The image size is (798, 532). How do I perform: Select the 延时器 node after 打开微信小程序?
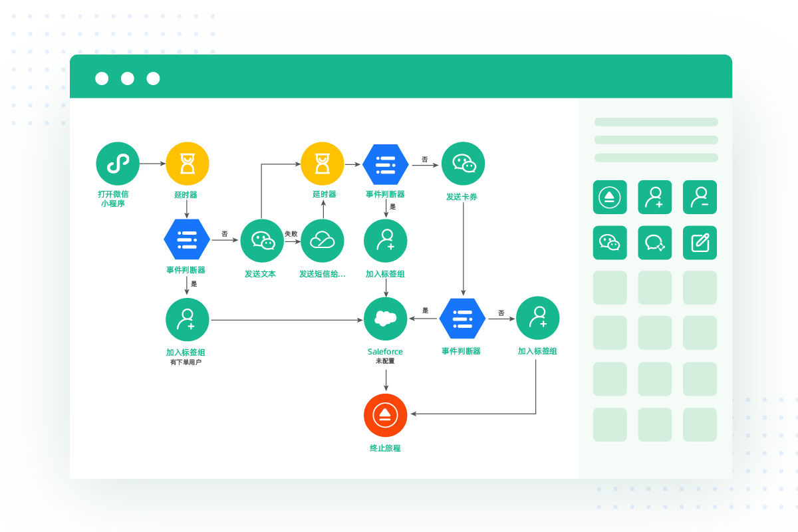click(x=187, y=164)
